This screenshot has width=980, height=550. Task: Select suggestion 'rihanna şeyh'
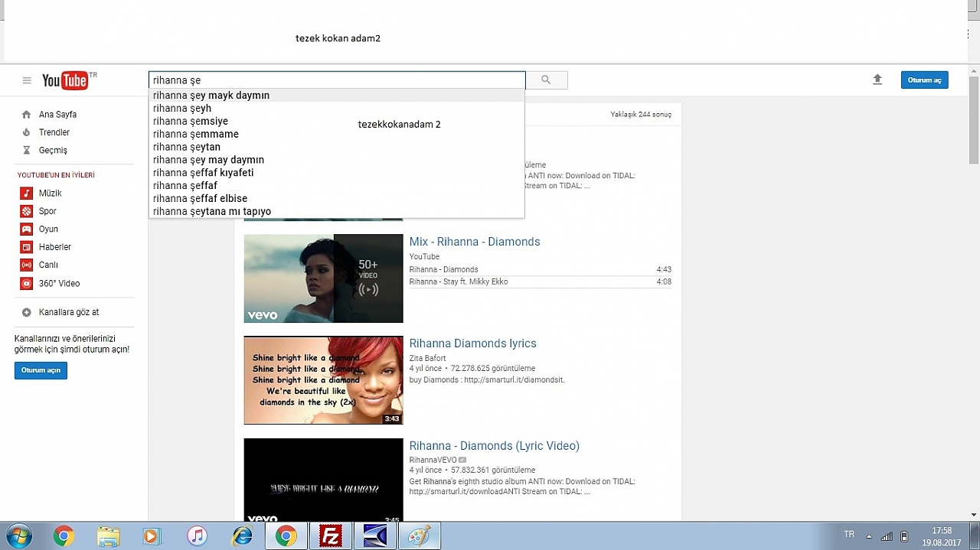[337, 109]
